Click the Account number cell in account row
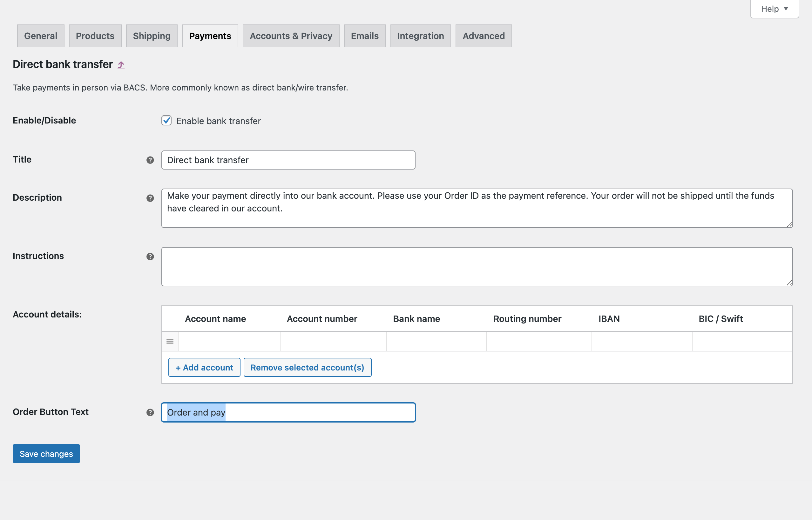The height and width of the screenshot is (520, 812). pos(333,341)
